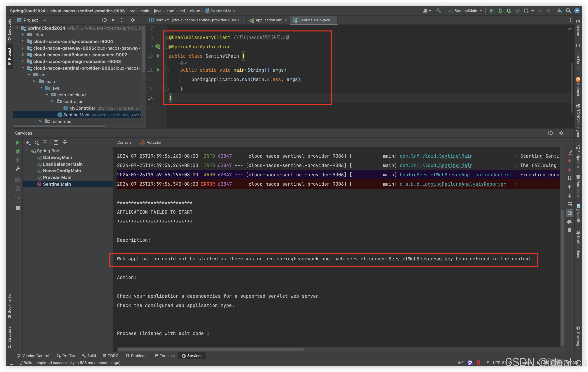Open Services panel settings gear
588x372 pixels.
(x=561, y=133)
